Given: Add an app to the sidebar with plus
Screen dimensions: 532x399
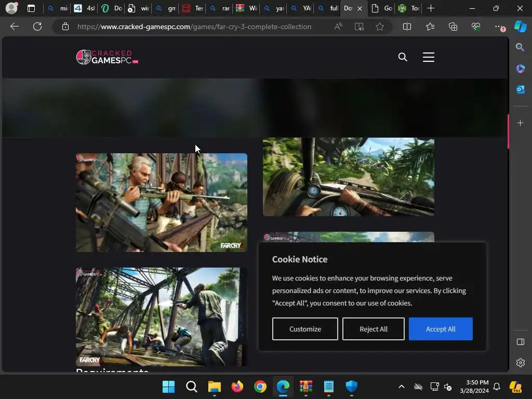Looking at the screenshot, I should (x=520, y=123).
